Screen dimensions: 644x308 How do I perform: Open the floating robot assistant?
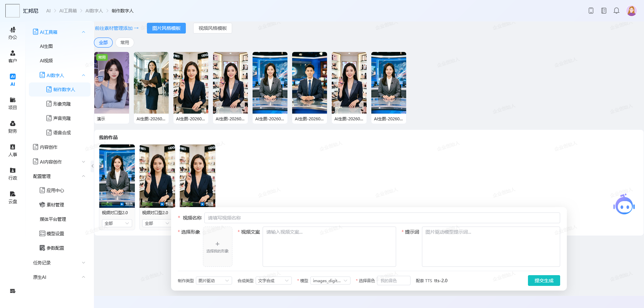(624, 204)
